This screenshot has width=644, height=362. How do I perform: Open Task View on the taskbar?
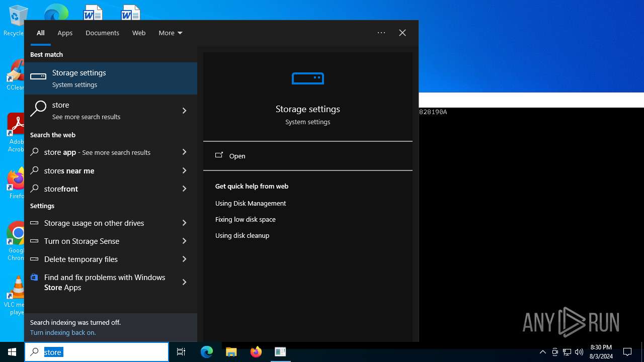(181, 352)
